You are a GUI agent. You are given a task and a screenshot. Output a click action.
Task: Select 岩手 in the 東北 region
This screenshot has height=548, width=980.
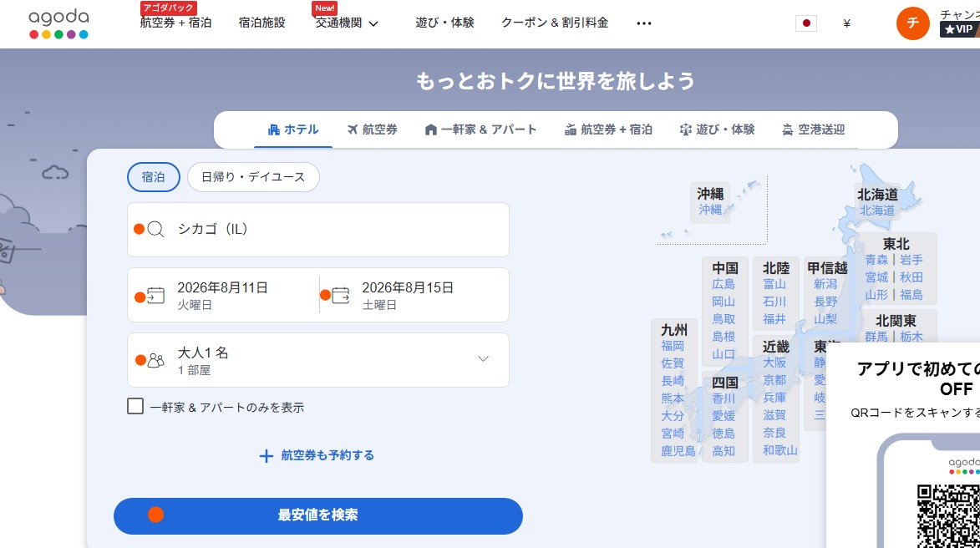pyautogui.click(x=911, y=259)
